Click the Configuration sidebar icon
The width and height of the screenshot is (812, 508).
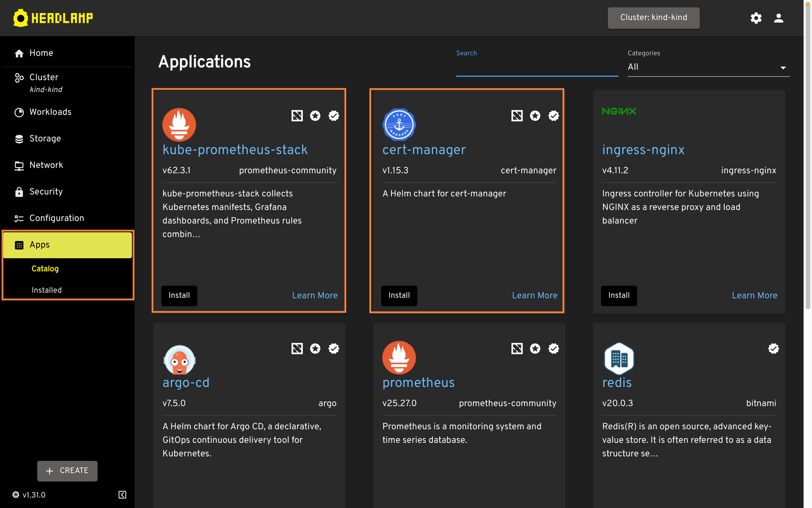(x=19, y=218)
